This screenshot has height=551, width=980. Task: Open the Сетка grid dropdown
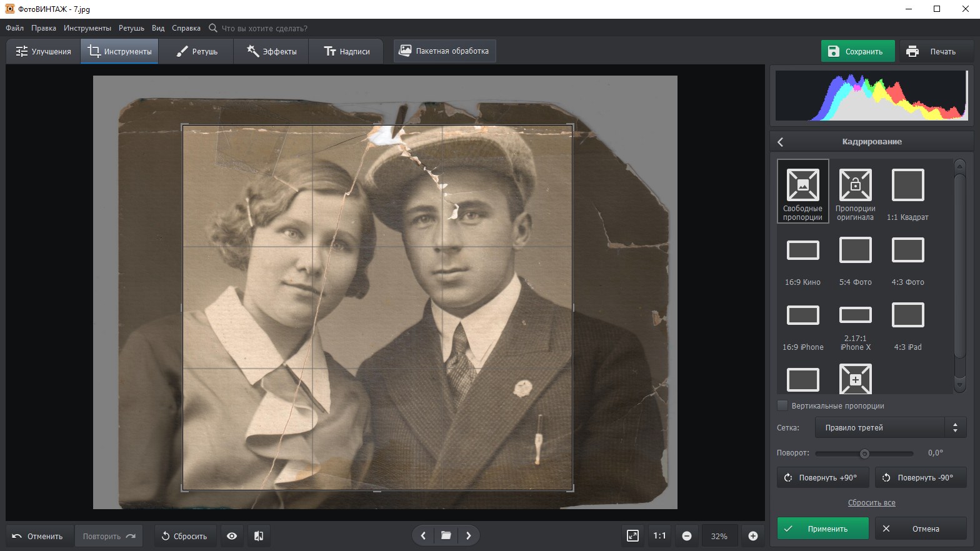890,428
